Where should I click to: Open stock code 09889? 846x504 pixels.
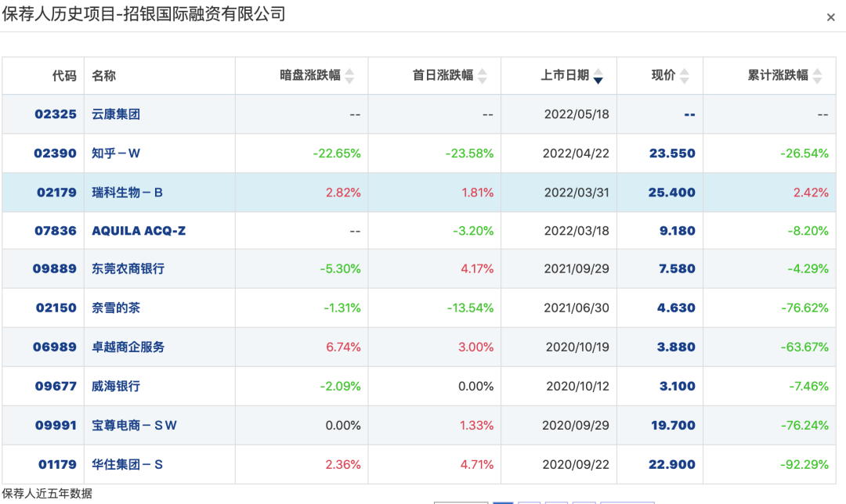[x=55, y=268]
